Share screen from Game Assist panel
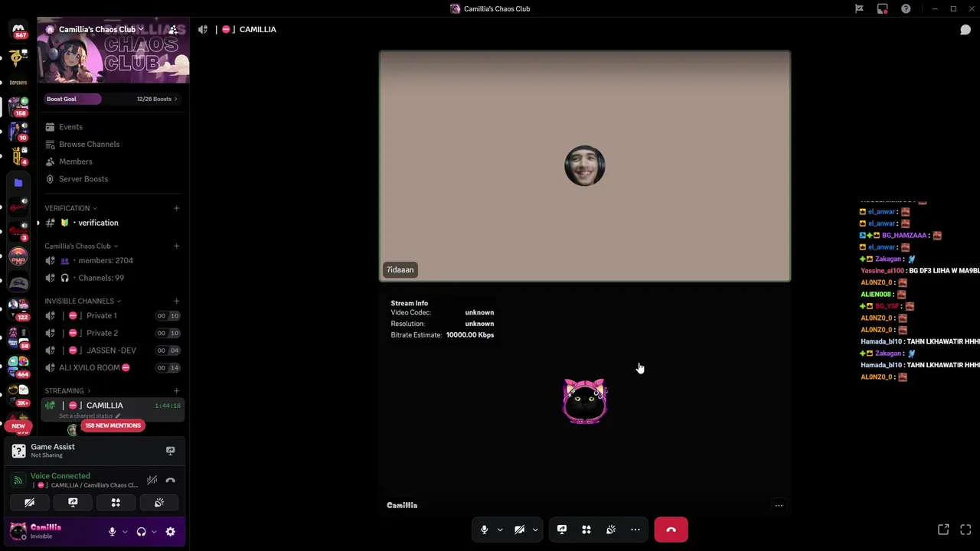Image resolution: width=980 pixels, height=551 pixels. [x=170, y=451]
